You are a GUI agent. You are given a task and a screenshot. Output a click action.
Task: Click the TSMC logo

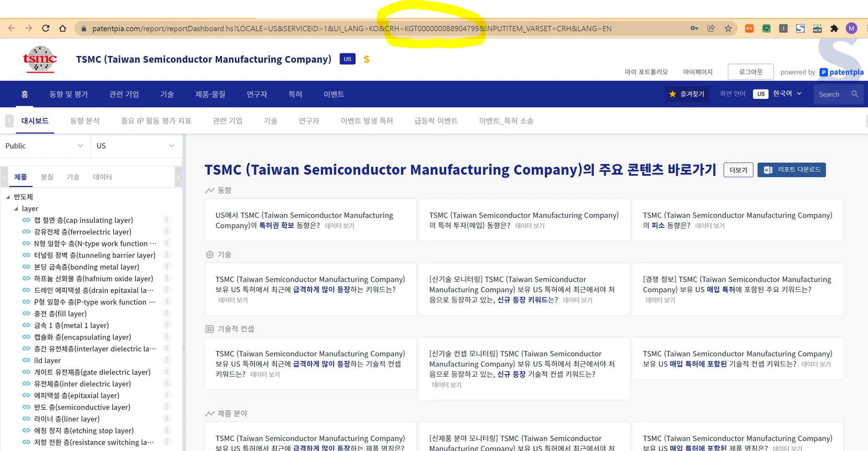[x=40, y=59]
